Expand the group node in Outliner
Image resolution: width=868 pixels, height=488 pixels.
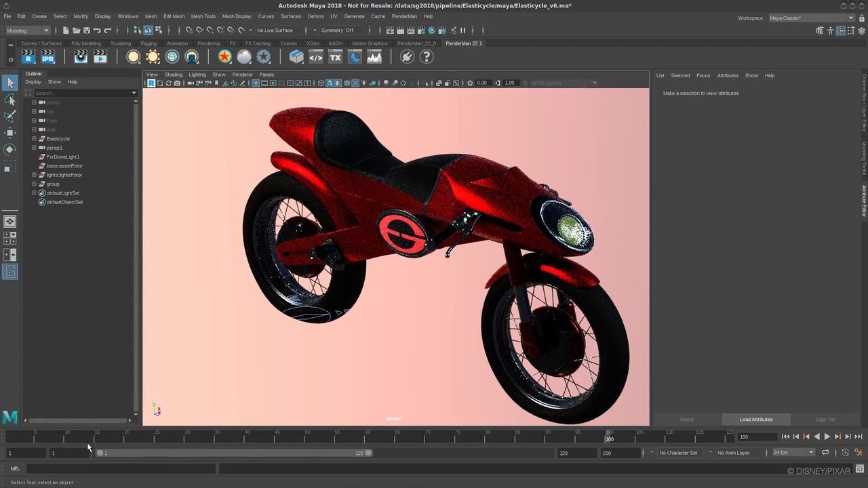[x=34, y=184]
